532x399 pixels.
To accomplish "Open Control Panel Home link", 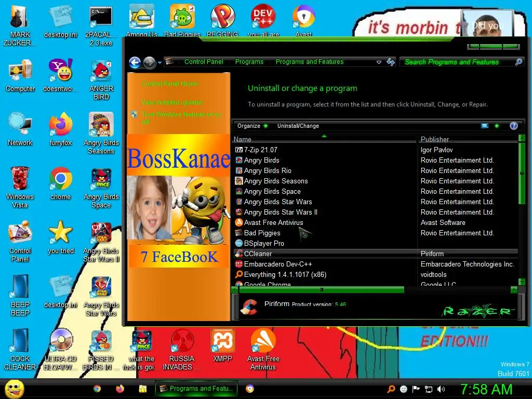I will tap(170, 84).
